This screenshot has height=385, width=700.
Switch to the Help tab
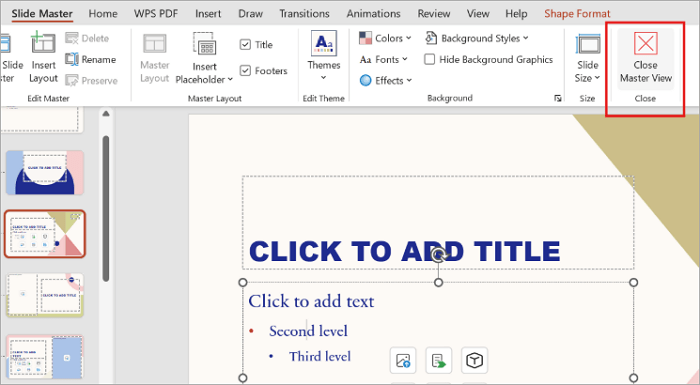516,14
